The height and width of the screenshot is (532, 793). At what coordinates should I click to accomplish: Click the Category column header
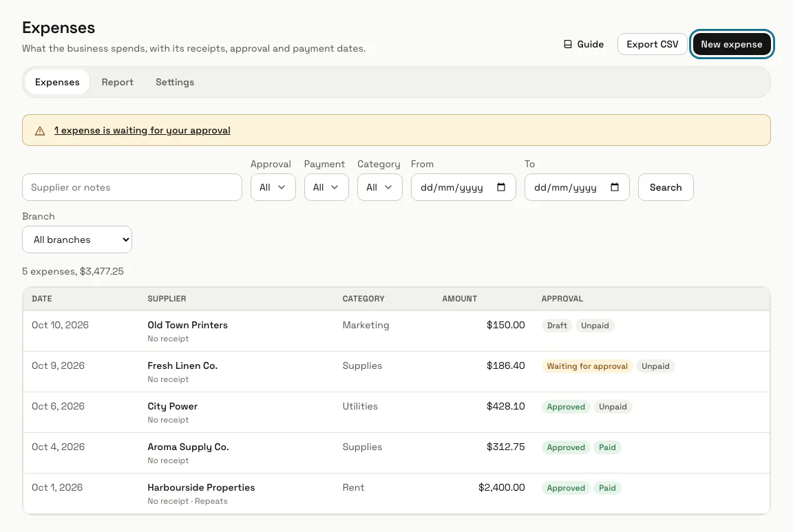363,299
